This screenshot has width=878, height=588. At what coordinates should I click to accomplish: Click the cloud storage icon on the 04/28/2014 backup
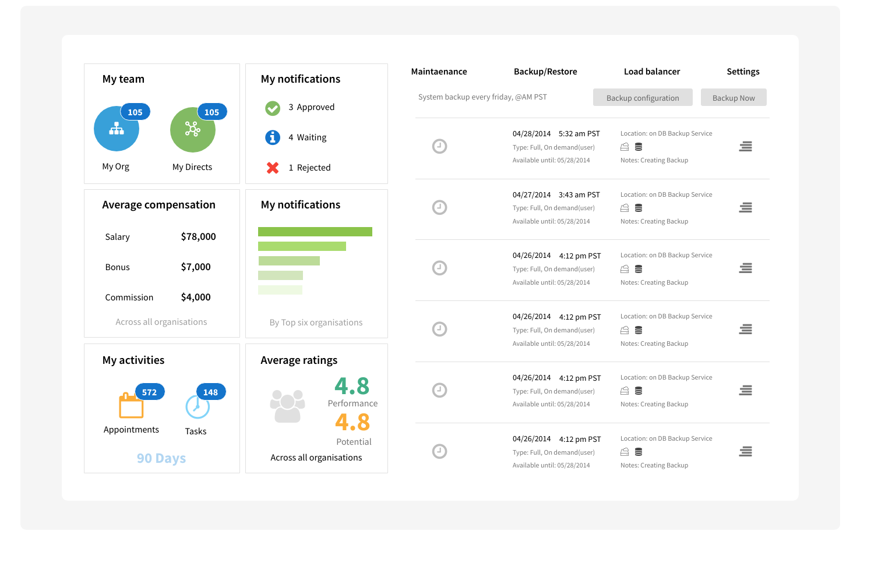coord(624,147)
